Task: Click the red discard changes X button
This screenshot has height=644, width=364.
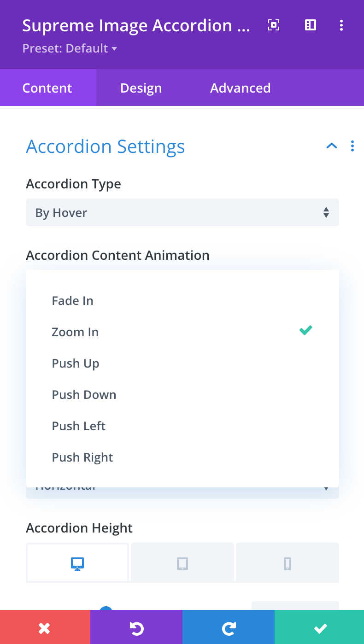Action: point(45,627)
